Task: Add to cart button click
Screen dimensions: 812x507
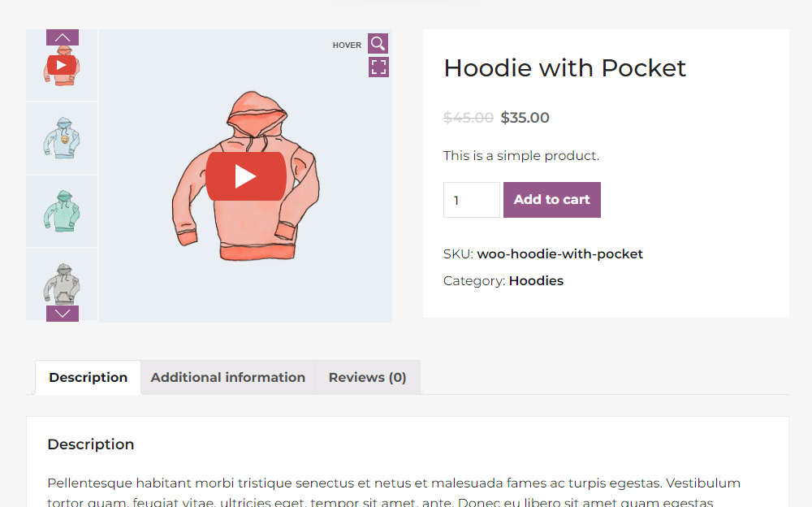Action: (x=552, y=200)
